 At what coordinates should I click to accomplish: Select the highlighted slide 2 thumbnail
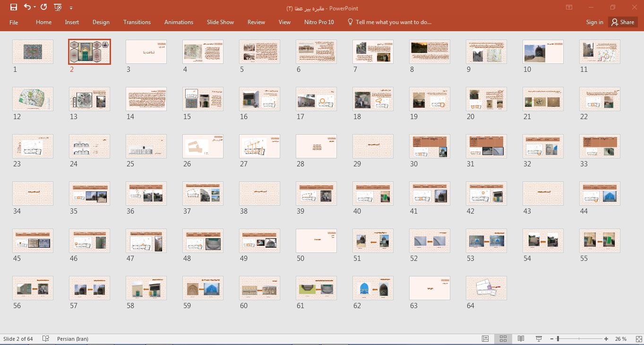pyautogui.click(x=89, y=52)
